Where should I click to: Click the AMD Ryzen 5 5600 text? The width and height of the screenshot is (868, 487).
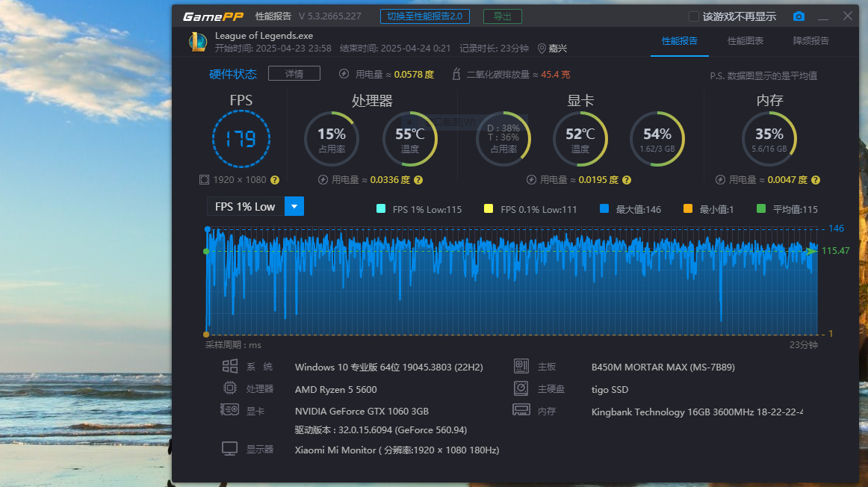tap(336, 390)
